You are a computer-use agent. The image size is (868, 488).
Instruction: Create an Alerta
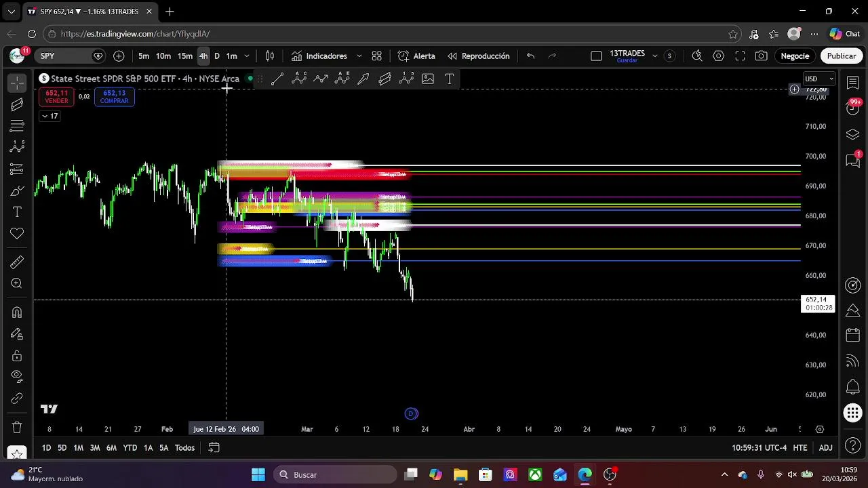click(x=417, y=56)
